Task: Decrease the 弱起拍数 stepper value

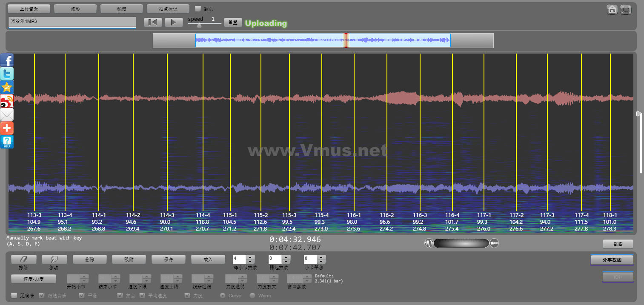Action: coord(286,261)
